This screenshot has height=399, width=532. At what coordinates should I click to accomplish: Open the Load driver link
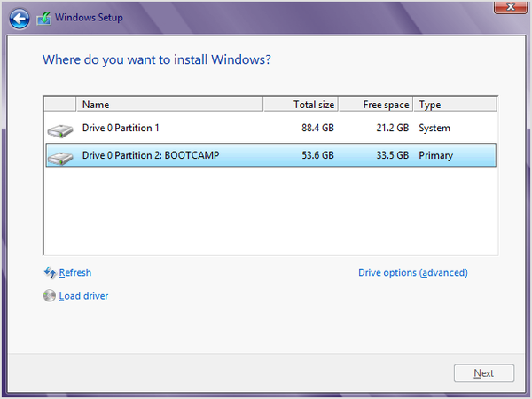[83, 296]
